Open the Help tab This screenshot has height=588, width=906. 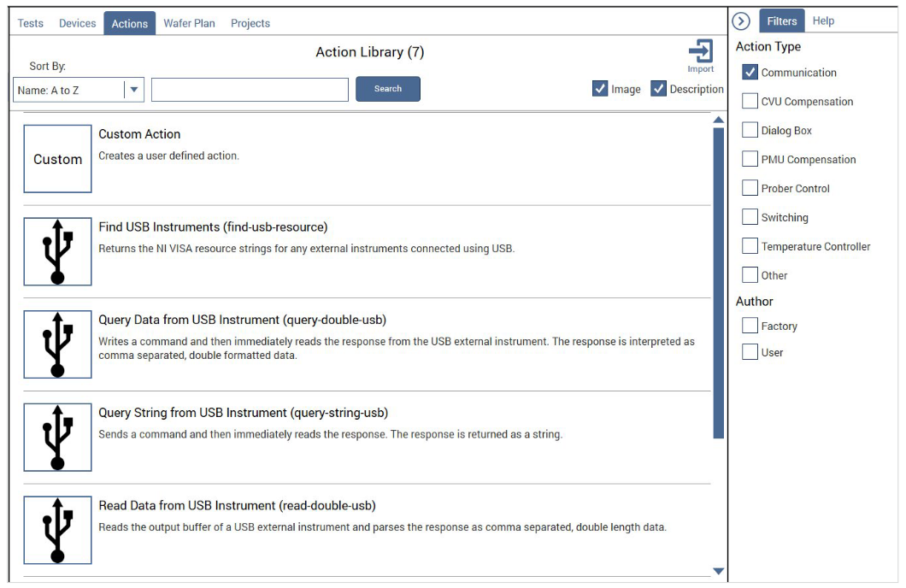tap(823, 21)
